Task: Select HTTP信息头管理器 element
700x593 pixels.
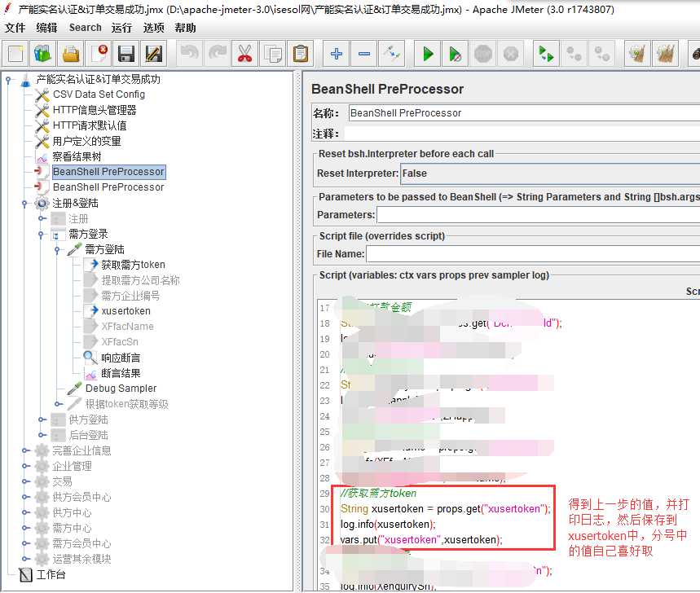Action: coord(95,110)
